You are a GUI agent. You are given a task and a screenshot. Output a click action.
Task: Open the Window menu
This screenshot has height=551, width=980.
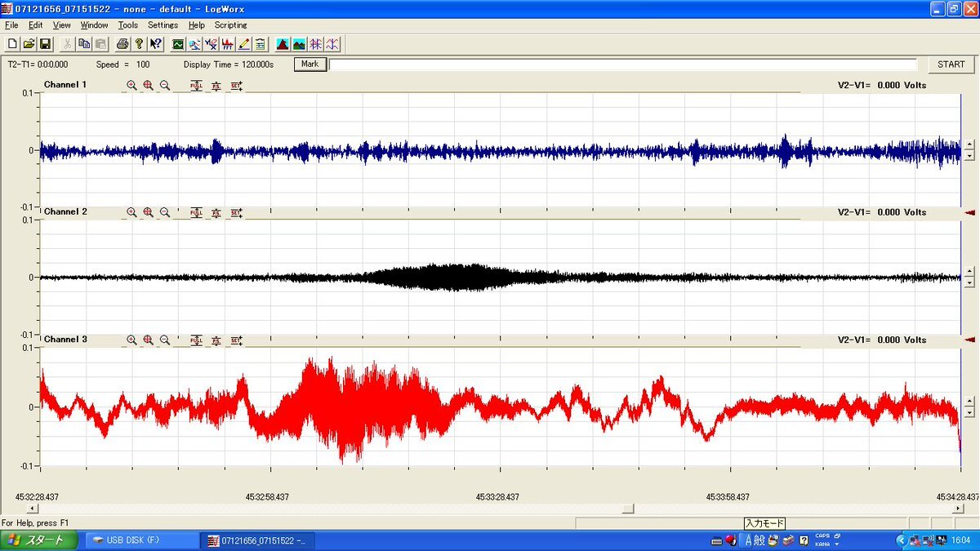click(x=94, y=25)
